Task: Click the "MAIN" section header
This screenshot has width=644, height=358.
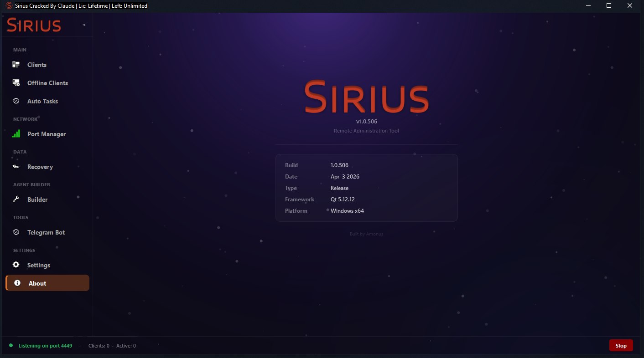Action: [x=20, y=50]
